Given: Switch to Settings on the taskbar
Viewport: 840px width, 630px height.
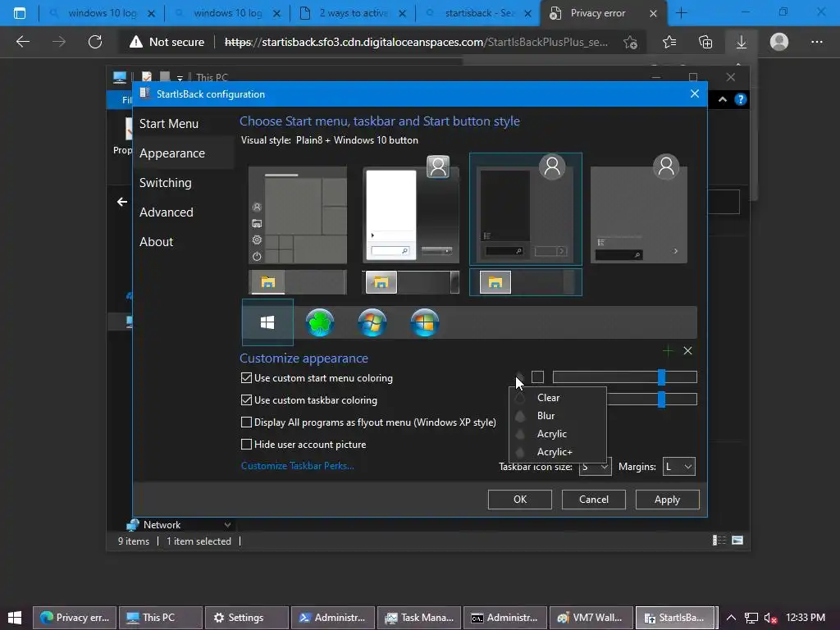Looking at the screenshot, I should click(x=247, y=618).
